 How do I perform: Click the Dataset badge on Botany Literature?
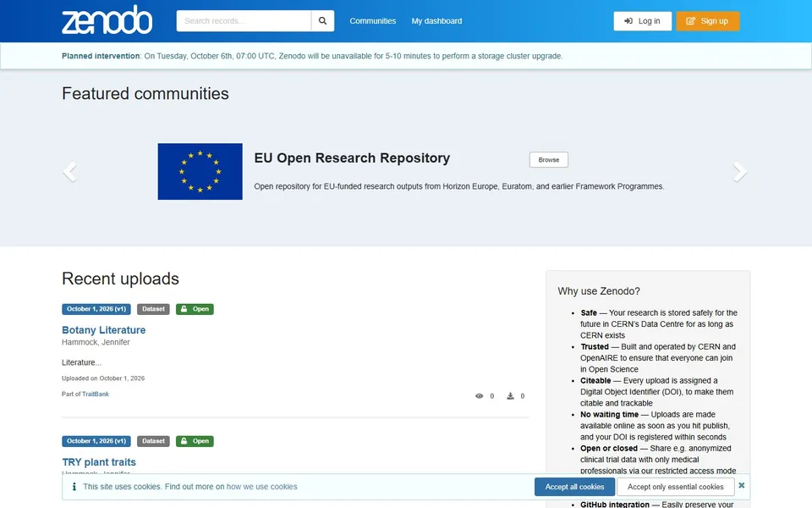point(153,309)
